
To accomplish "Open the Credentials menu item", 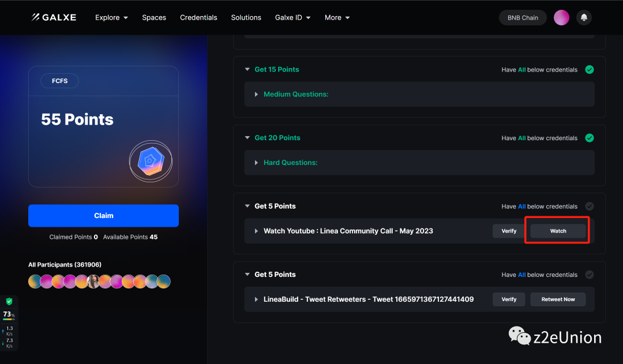I will [198, 17].
